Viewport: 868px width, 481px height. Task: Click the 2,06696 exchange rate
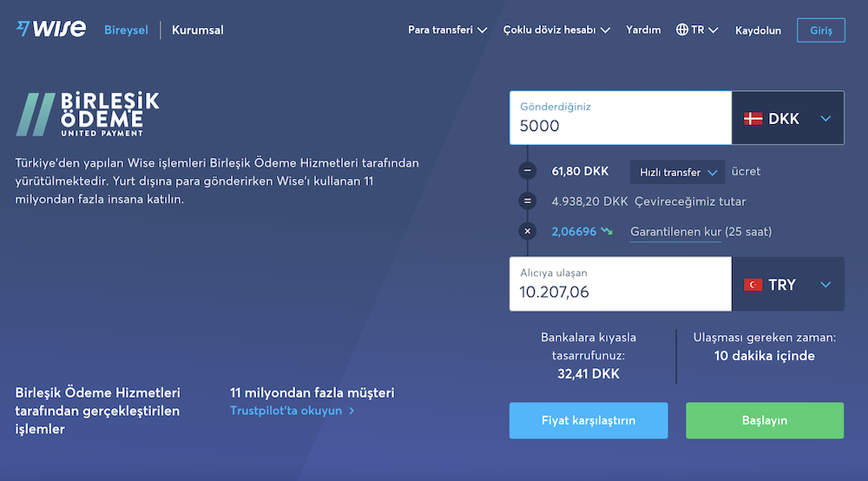pos(574,232)
